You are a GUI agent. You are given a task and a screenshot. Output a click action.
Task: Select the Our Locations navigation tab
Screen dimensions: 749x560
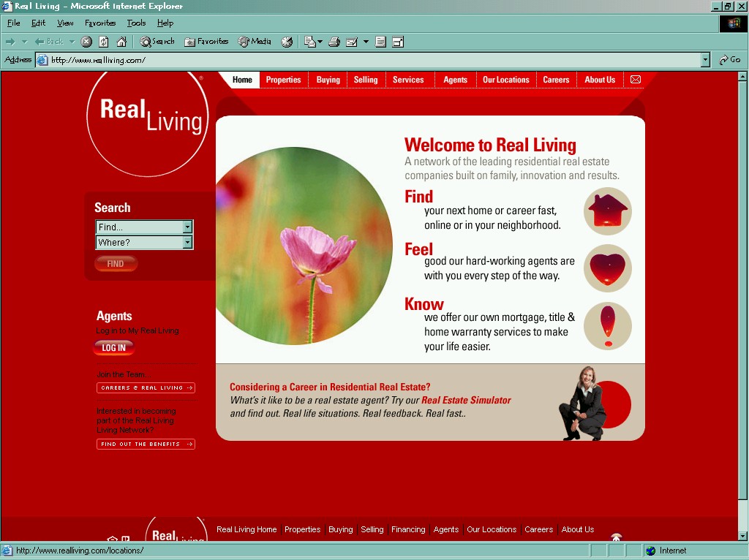pos(506,80)
